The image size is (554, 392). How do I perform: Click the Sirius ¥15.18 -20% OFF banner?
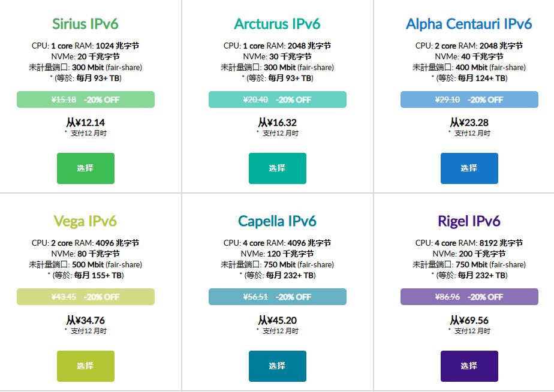pyautogui.click(x=85, y=99)
